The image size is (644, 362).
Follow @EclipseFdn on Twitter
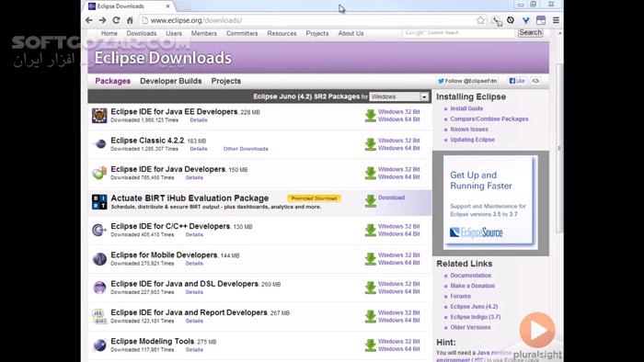point(467,81)
